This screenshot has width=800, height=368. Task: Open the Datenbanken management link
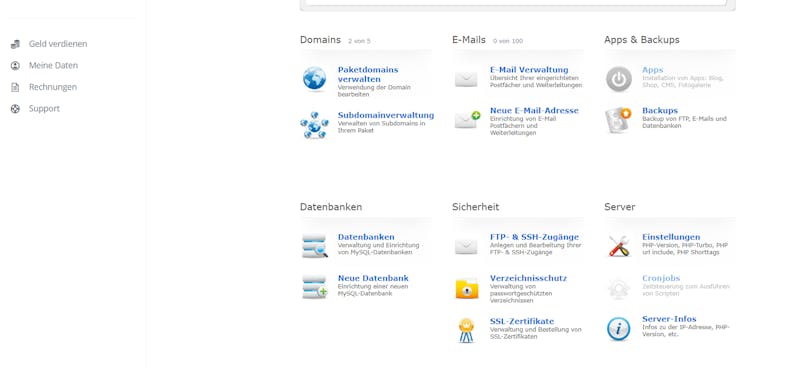point(366,237)
